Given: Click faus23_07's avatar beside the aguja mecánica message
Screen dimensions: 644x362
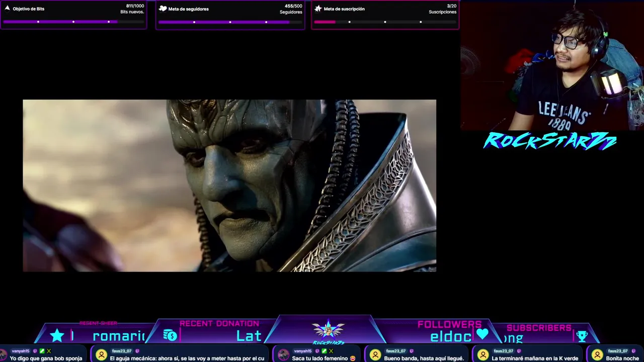Looking at the screenshot, I should click(x=101, y=355).
